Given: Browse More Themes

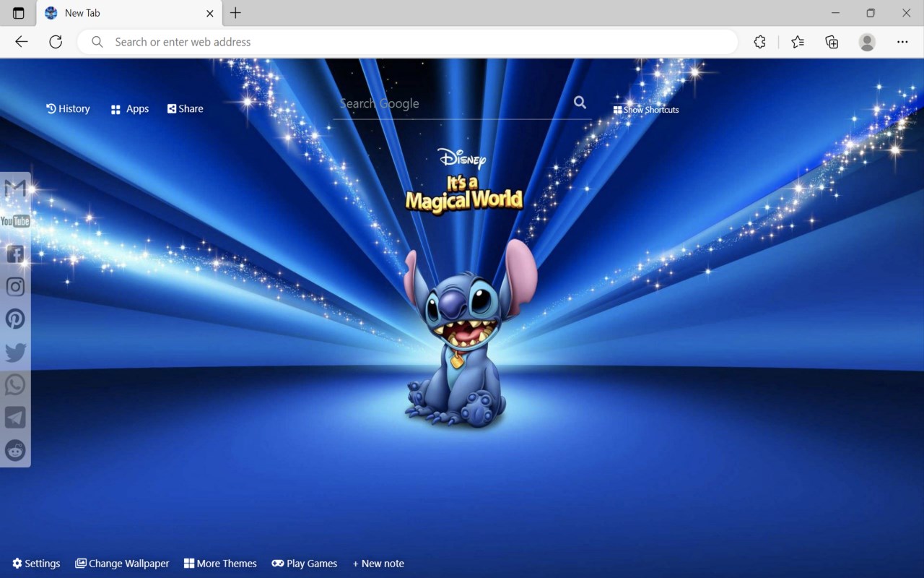Looking at the screenshot, I should pos(220,564).
